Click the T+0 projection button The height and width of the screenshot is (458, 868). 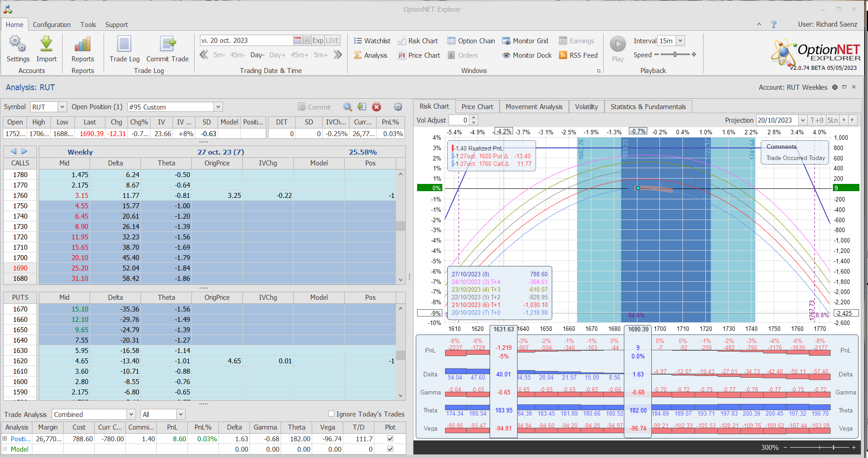pos(816,120)
